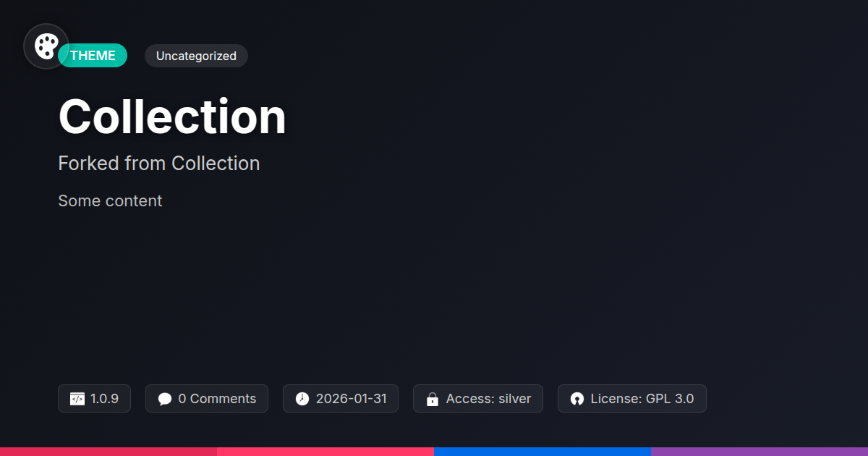Click the padlock access icon
The image size is (868, 456).
coord(433,399)
